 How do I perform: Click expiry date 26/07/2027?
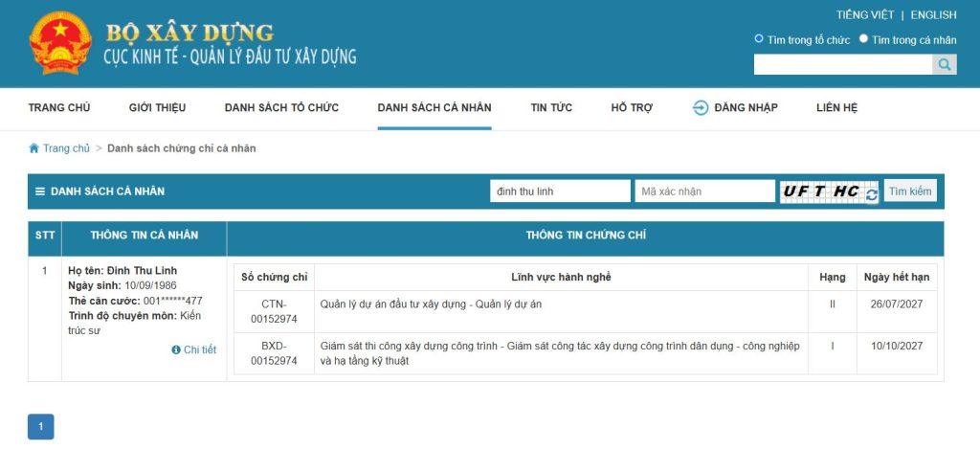point(897,304)
